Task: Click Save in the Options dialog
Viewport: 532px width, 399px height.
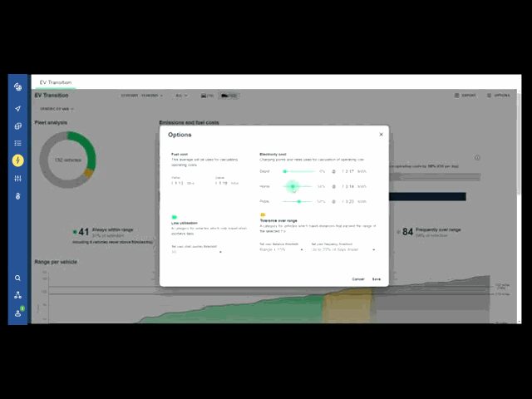Action: (x=377, y=279)
